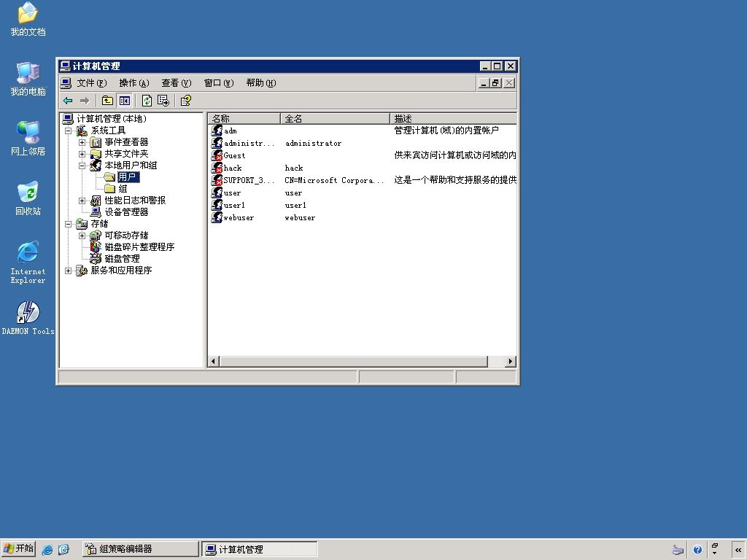Select the disabled Guest account icon
This screenshot has height=560, width=747.
pyautogui.click(x=217, y=155)
